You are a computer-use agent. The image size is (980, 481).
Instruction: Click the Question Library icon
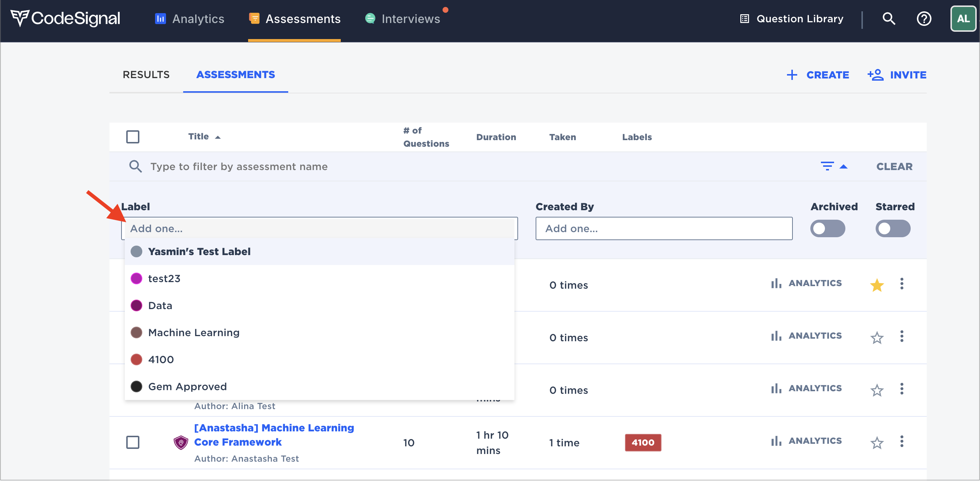[x=745, y=19]
